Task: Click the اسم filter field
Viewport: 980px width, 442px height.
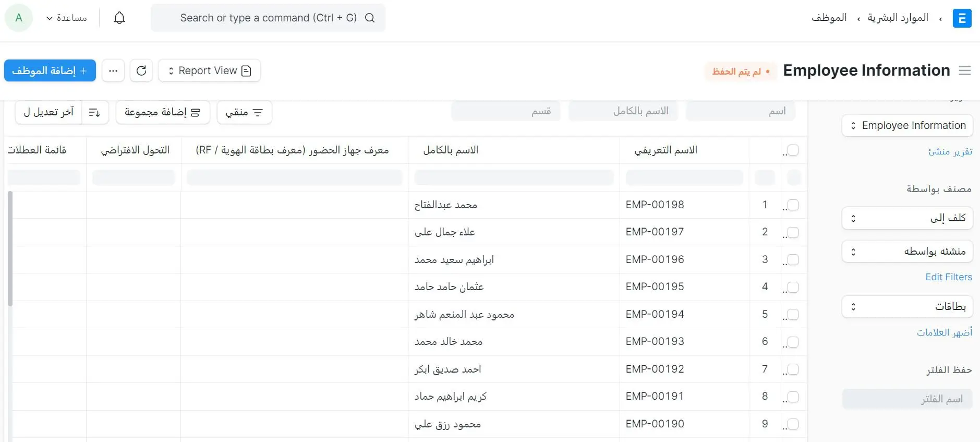Action: pyautogui.click(x=741, y=111)
